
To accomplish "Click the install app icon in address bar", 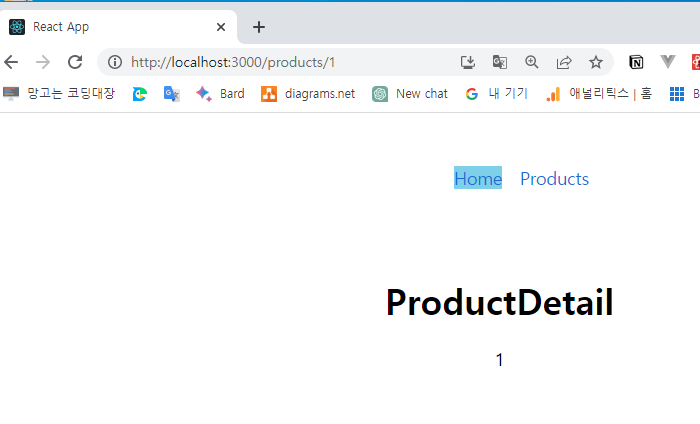I will click(468, 62).
